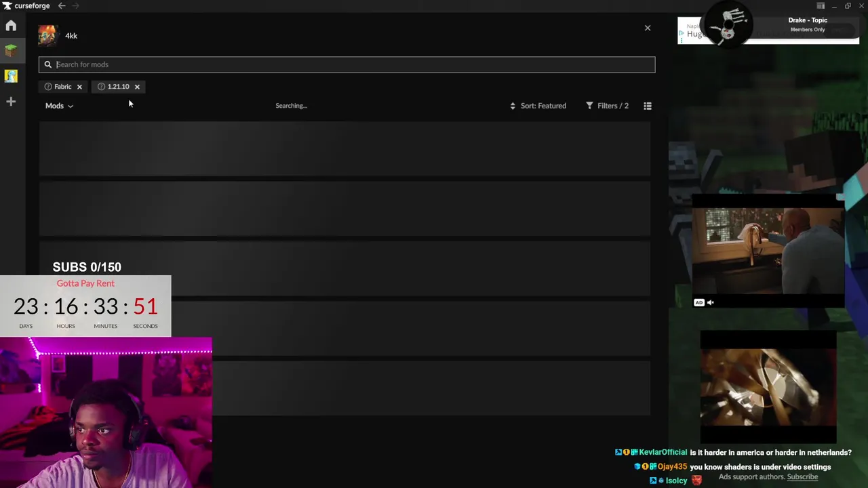This screenshot has width=868, height=488.
Task: Go back with the left arrow
Action: [62, 6]
